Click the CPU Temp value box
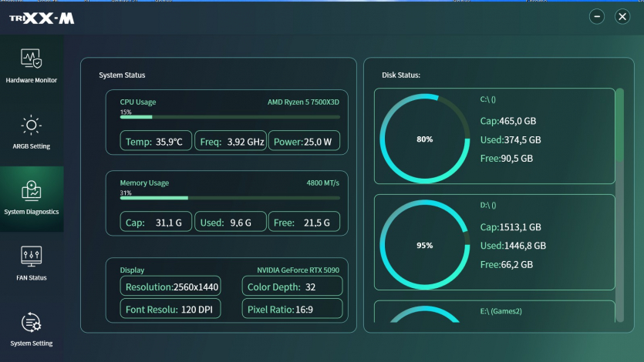 tap(155, 142)
